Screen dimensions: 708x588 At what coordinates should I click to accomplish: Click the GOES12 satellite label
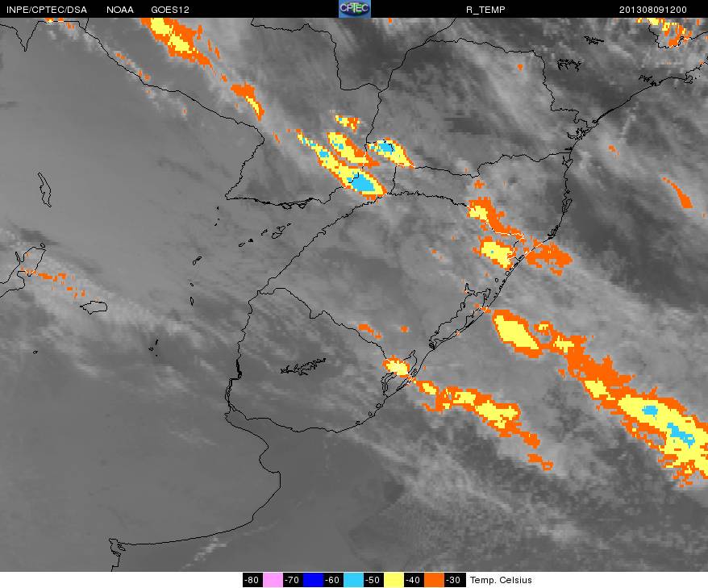[170, 10]
